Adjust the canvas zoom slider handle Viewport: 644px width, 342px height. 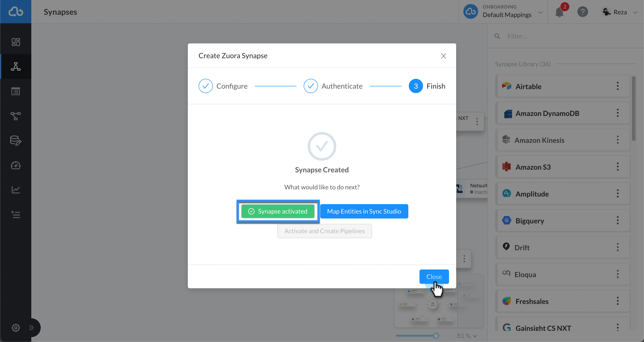436,336
